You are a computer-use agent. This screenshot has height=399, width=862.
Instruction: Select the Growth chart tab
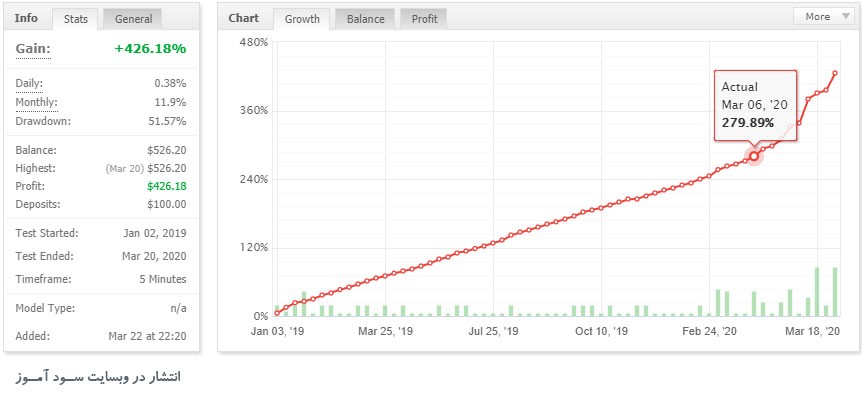tap(302, 19)
